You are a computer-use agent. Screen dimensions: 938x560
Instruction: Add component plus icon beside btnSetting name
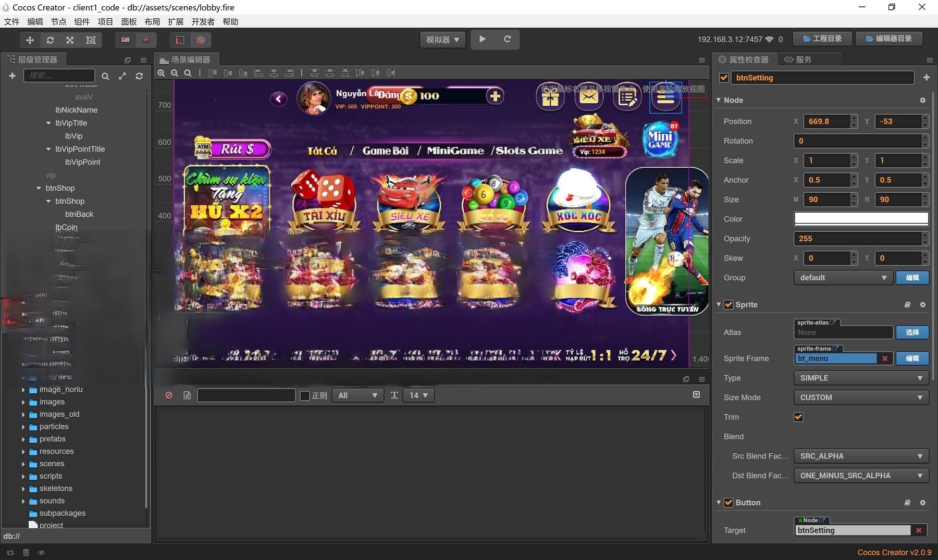[926, 78]
